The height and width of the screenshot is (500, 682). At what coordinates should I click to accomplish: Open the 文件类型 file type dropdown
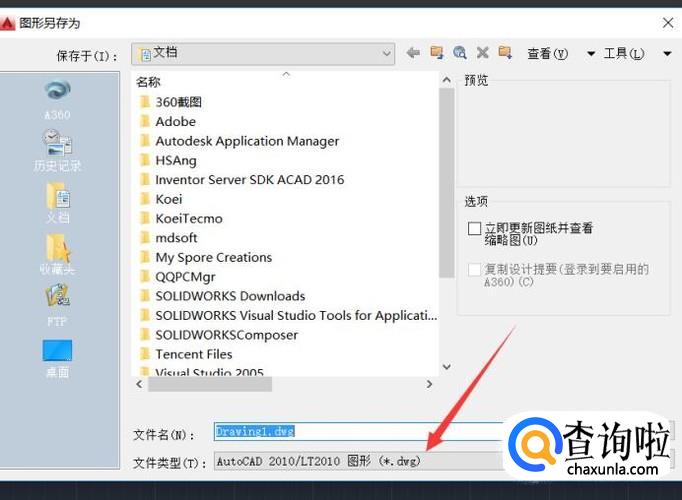[x=359, y=461]
